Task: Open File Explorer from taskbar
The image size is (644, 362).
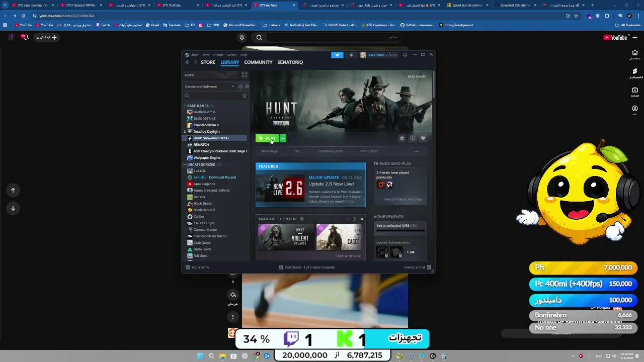Action: point(222,356)
